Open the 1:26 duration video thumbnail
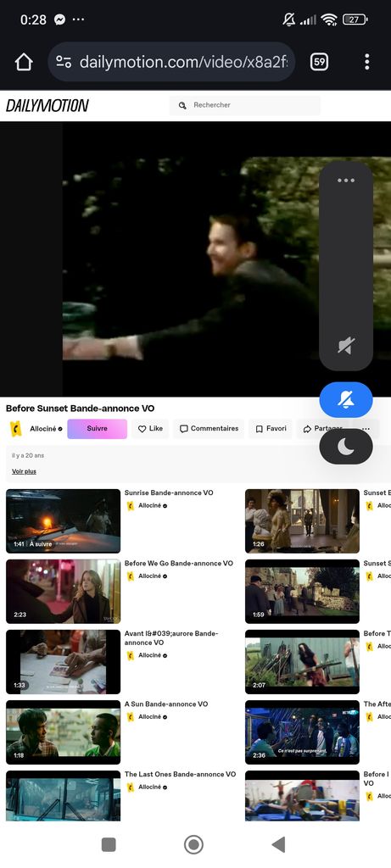 302,521
